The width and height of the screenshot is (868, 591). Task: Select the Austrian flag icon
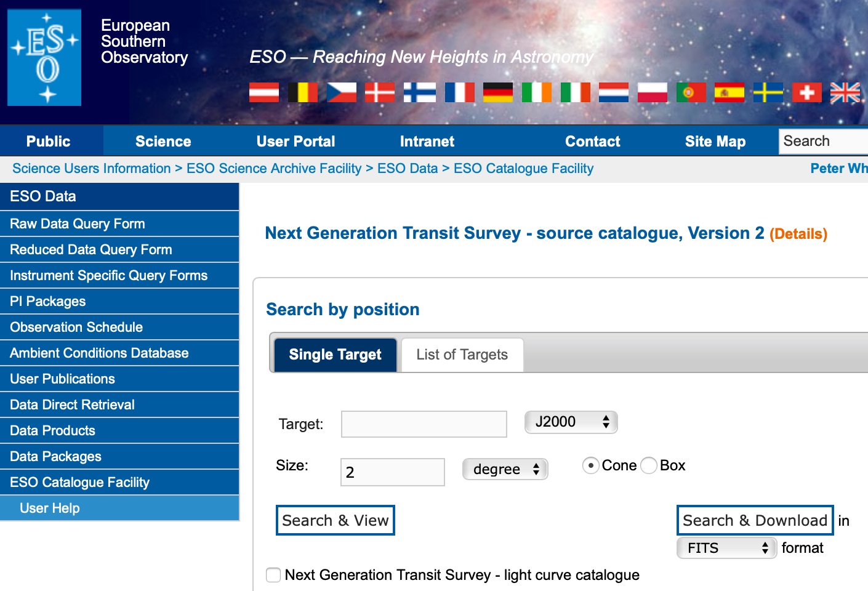click(264, 92)
